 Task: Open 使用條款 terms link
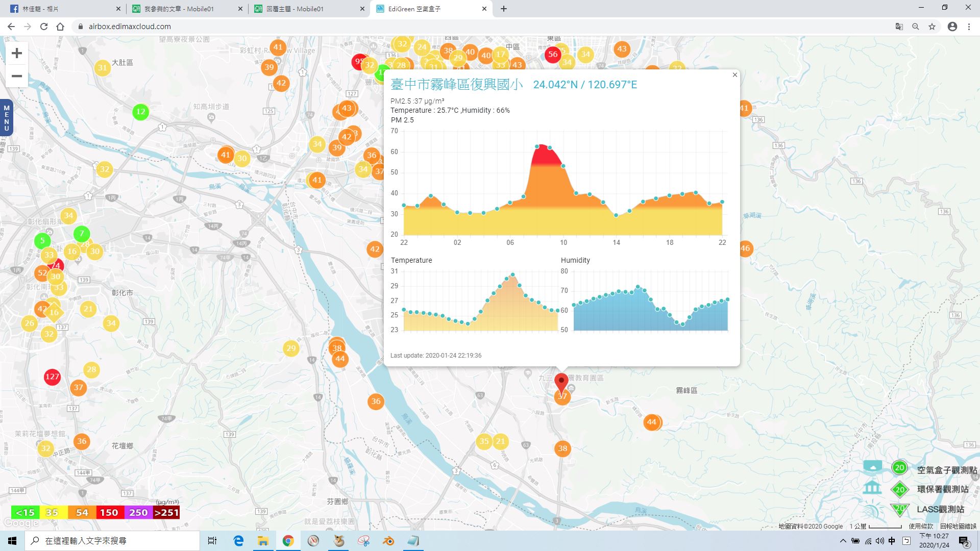(x=921, y=526)
